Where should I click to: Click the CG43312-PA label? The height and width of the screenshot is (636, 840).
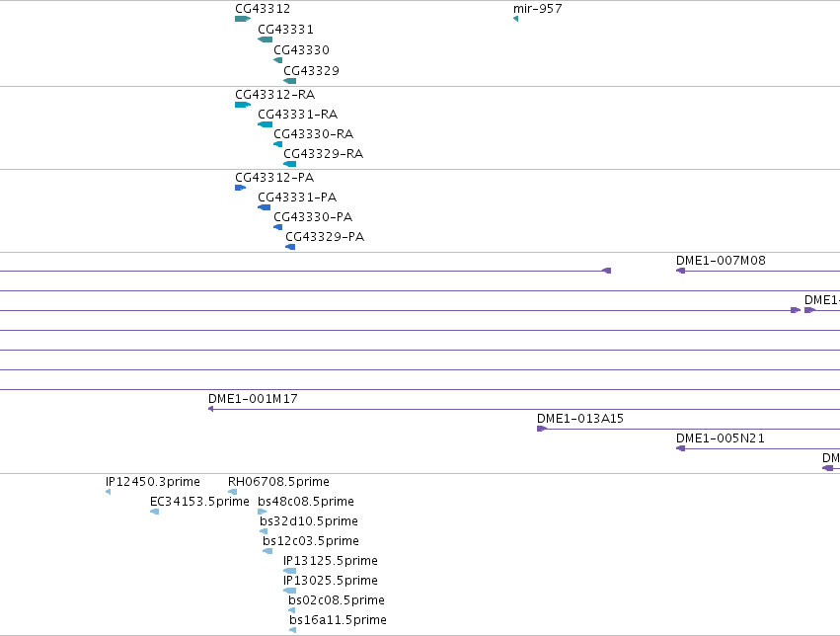274,178
